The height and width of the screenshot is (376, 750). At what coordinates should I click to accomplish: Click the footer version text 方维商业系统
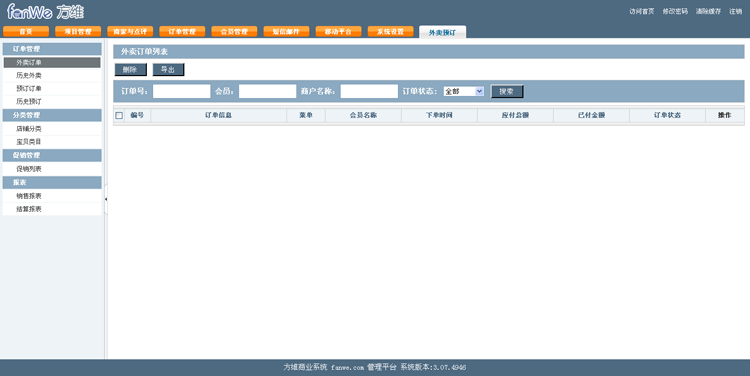click(305, 367)
